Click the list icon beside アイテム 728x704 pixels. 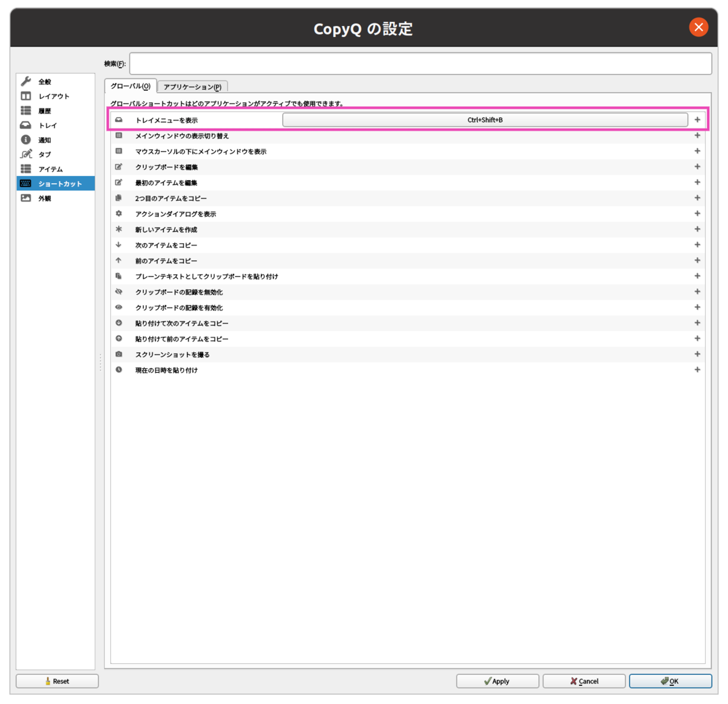pyautogui.click(x=26, y=169)
